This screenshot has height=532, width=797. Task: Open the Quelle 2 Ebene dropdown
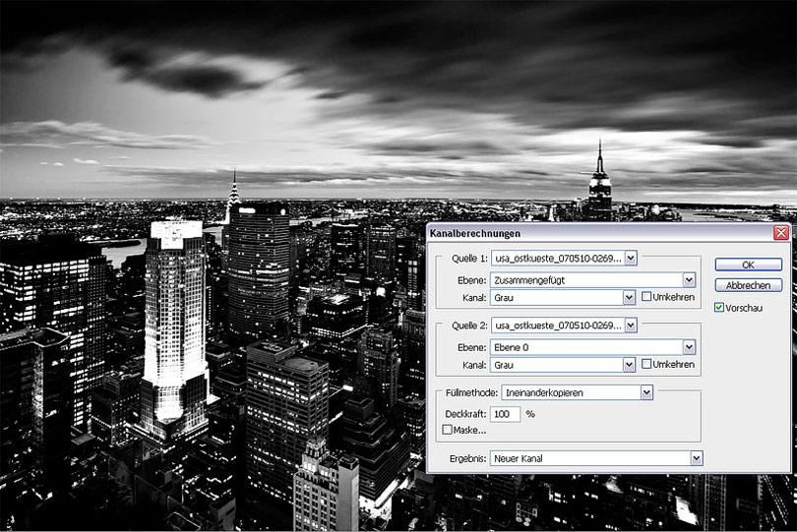pos(592,347)
